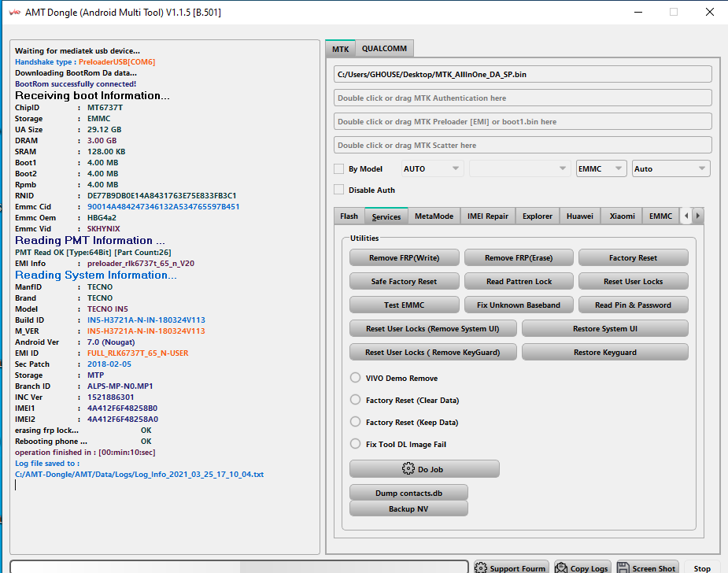The width and height of the screenshot is (728, 573).
Task: Click the AMT Dongle logo in title bar
Action: pos(14,12)
